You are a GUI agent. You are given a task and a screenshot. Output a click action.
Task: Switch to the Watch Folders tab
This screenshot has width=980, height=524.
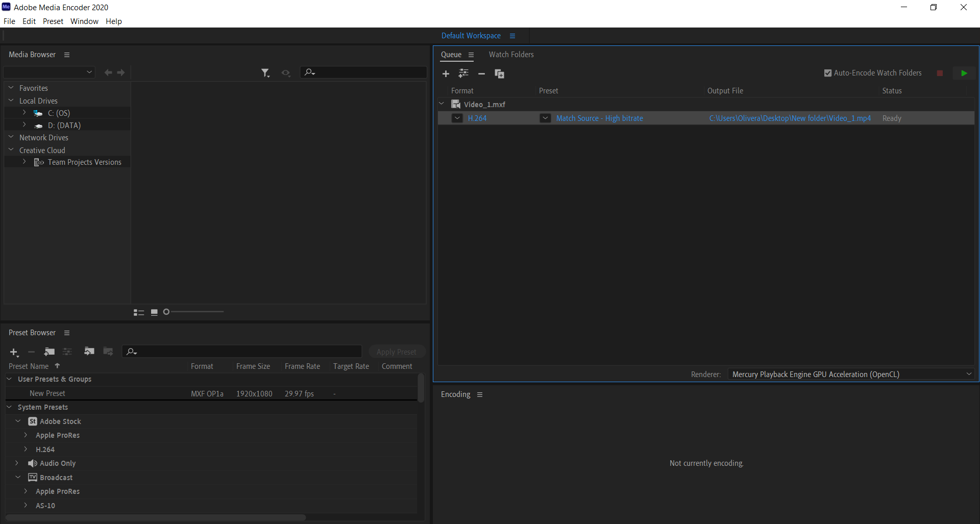[511, 55]
